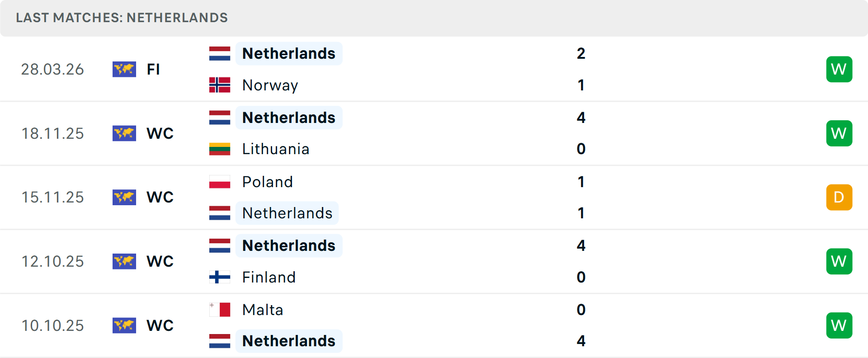Click the Poland flag icon

coord(220,182)
